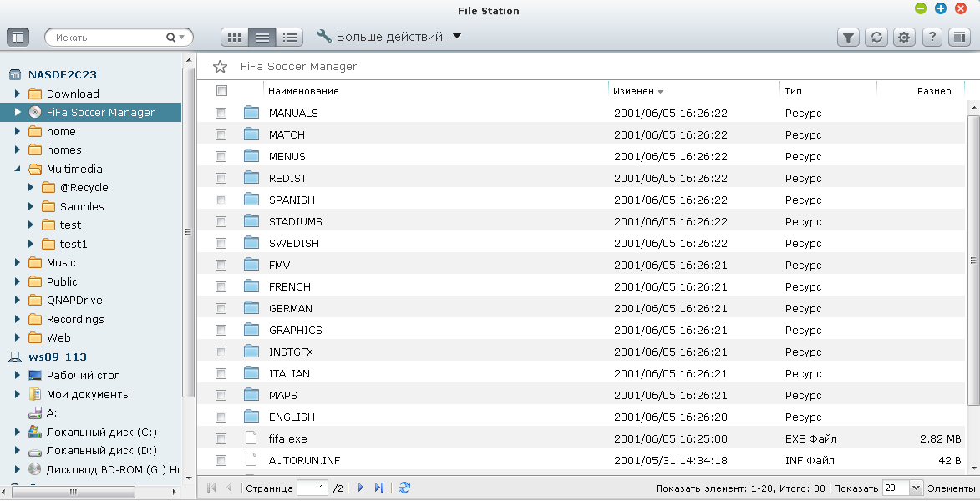Check the box for ENGLISH row
The height and width of the screenshot is (501, 980).
click(221, 417)
